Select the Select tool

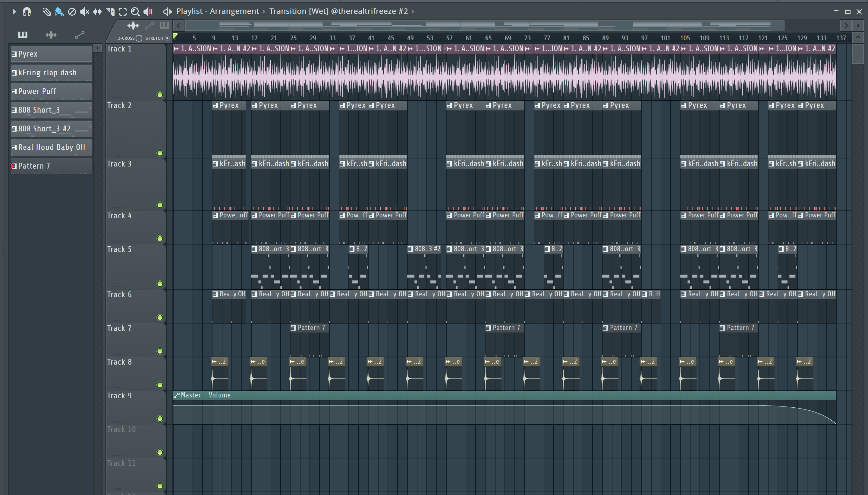click(x=122, y=11)
